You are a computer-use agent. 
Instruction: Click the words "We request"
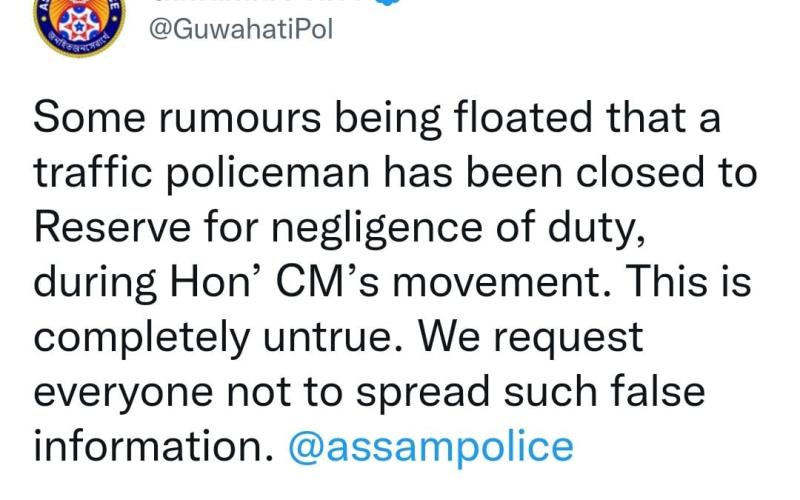click(x=531, y=339)
